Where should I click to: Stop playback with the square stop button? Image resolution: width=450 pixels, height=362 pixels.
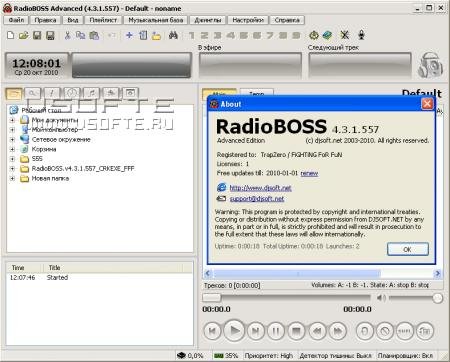[296, 331]
